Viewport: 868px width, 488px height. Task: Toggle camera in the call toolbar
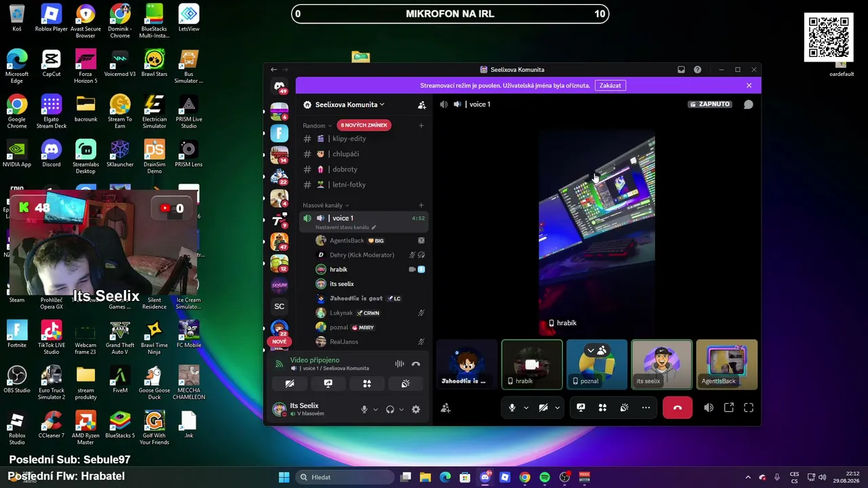(542, 407)
